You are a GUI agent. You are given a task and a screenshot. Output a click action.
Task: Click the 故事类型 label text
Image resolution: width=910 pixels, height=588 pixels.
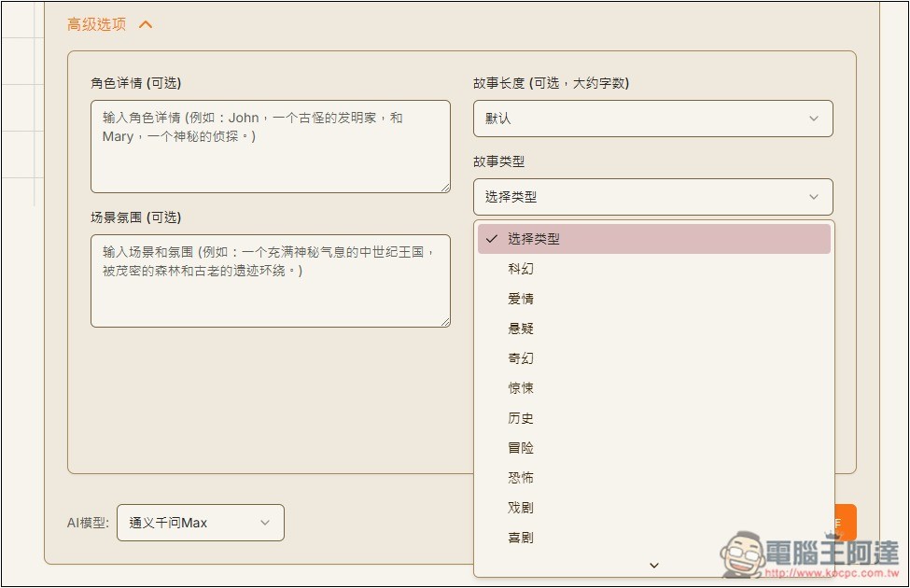pyautogui.click(x=498, y=161)
